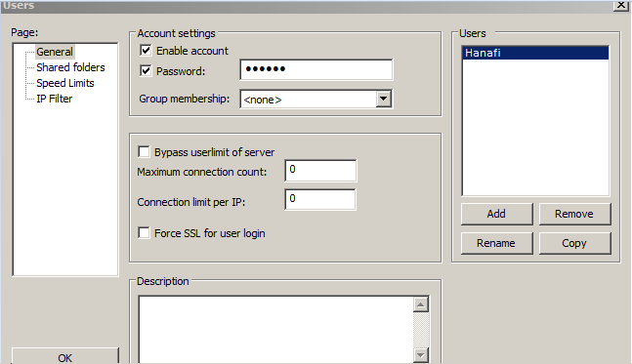Open the Shared folders page
The width and height of the screenshot is (632, 364).
pyautogui.click(x=70, y=67)
